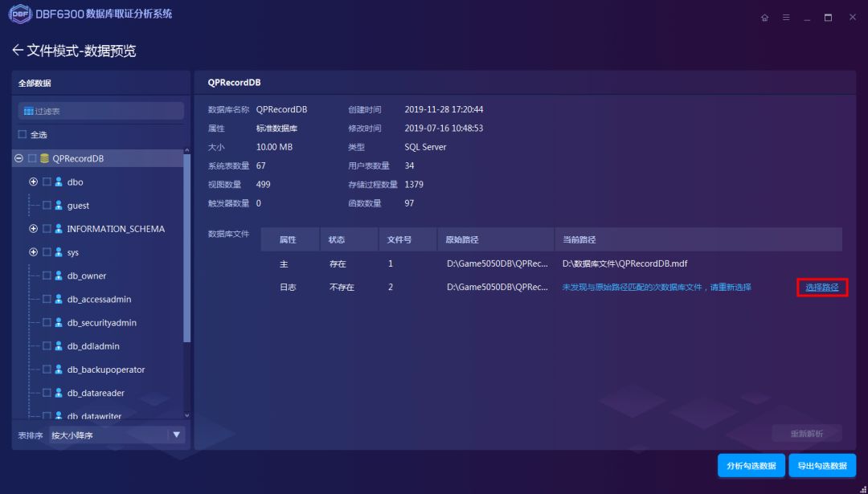This screenshot has height=494, width=868.
Task: Check the dbo schema checkbox
Action: pos(47,182)
